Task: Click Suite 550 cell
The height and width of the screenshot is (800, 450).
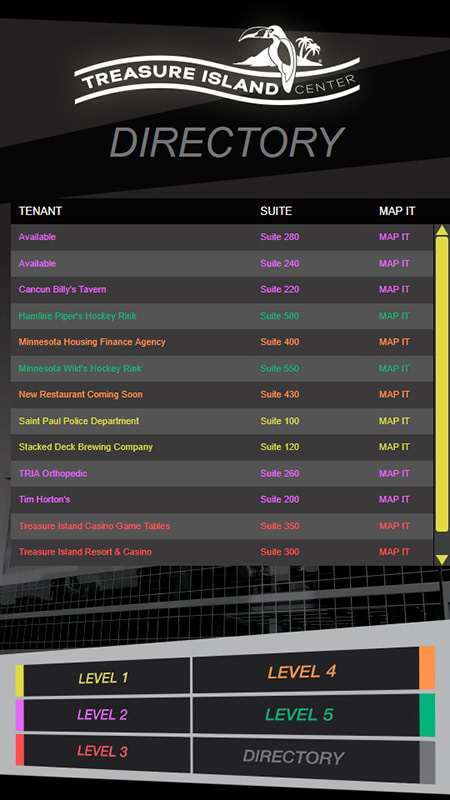Action: tap(280, 368)
